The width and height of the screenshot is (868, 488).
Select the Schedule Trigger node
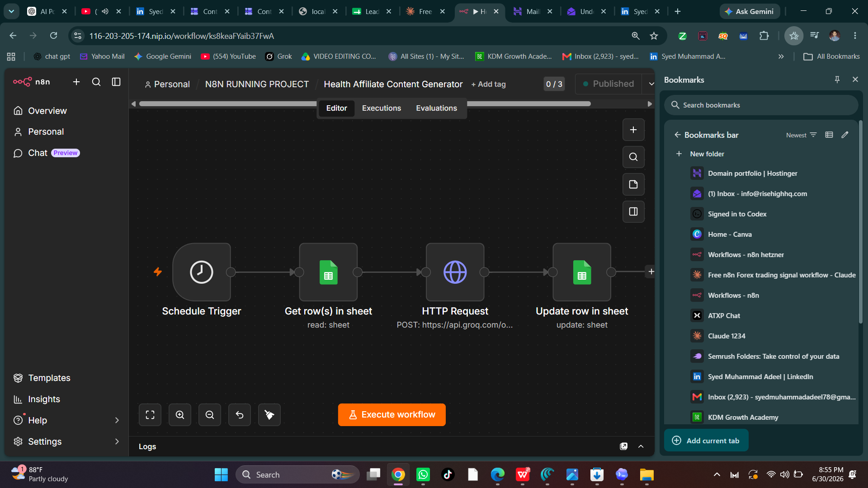click(202, 272)
